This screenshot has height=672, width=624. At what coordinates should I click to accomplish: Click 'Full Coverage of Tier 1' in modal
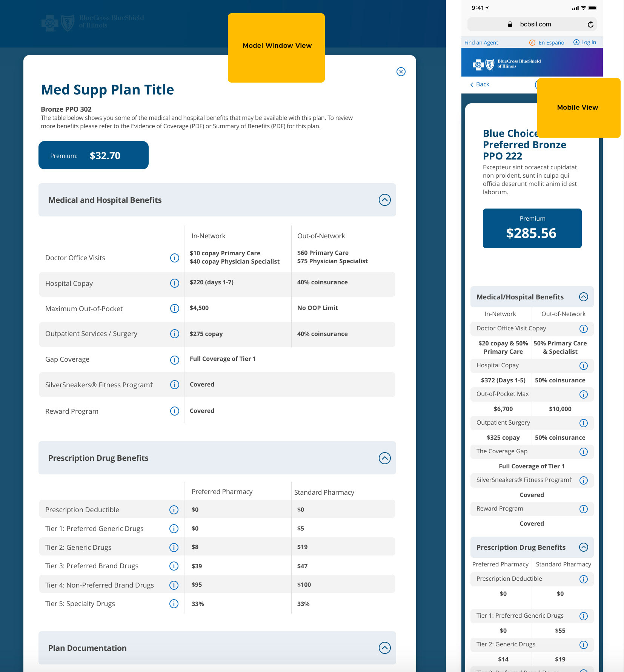[x=223, y=359]
